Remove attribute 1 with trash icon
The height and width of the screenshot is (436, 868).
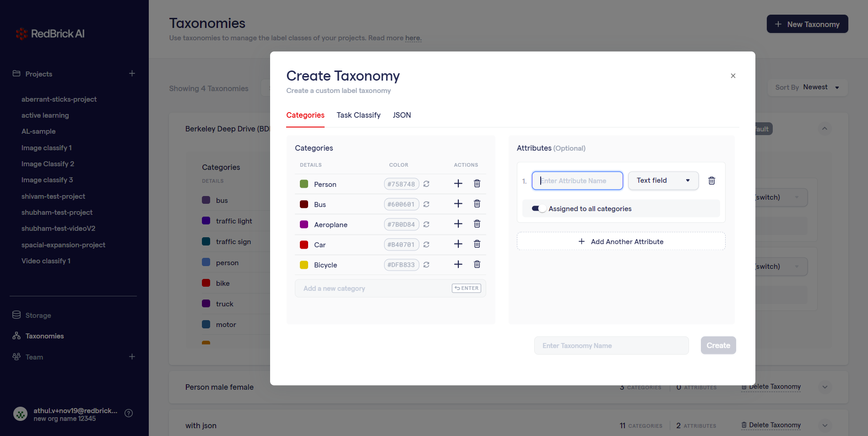711,180
